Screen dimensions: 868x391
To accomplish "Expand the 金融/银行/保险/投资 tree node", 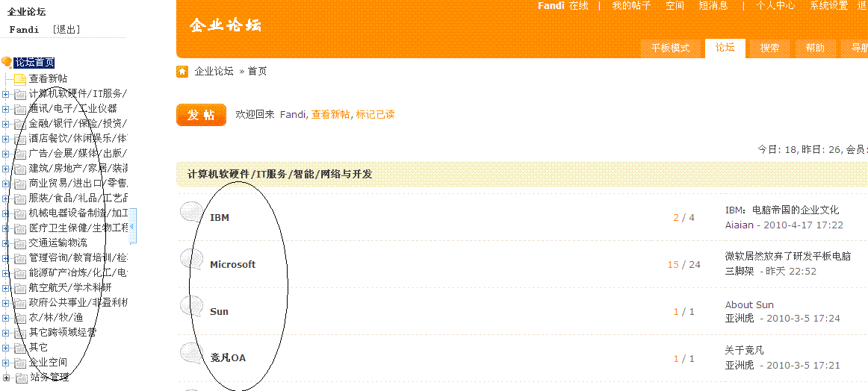I will pyautogui.click(x=5, y=124).
